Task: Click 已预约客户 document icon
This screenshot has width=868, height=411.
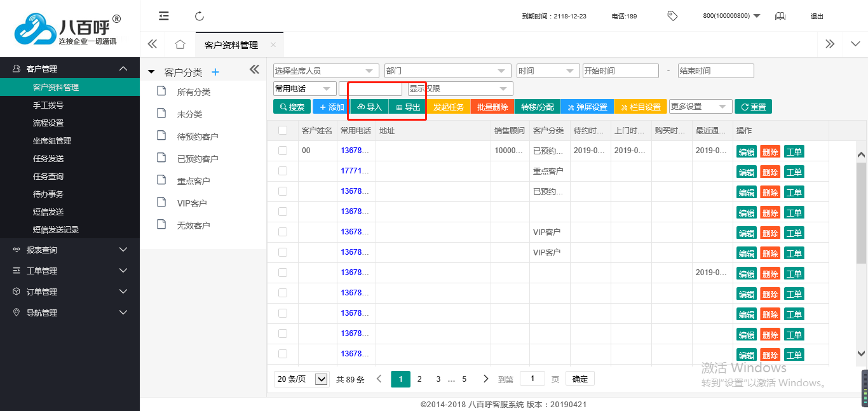Action: [161, 158]
